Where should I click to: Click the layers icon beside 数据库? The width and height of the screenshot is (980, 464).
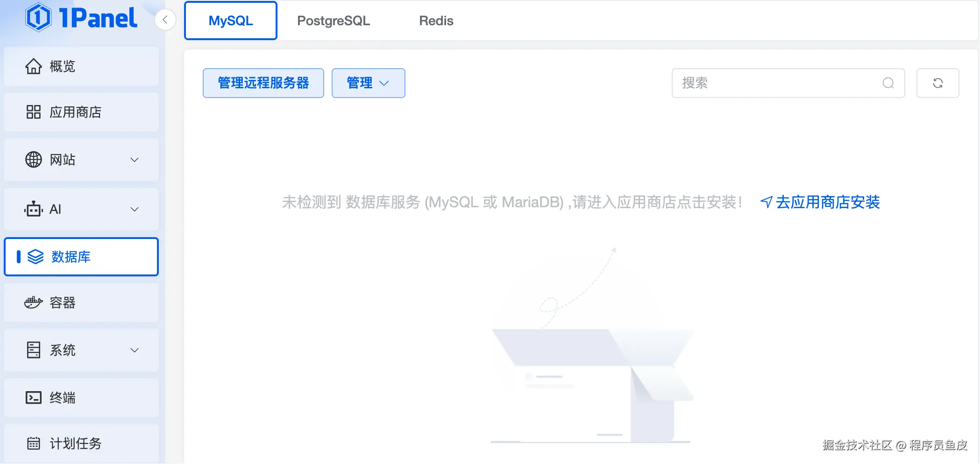point(36,257)
